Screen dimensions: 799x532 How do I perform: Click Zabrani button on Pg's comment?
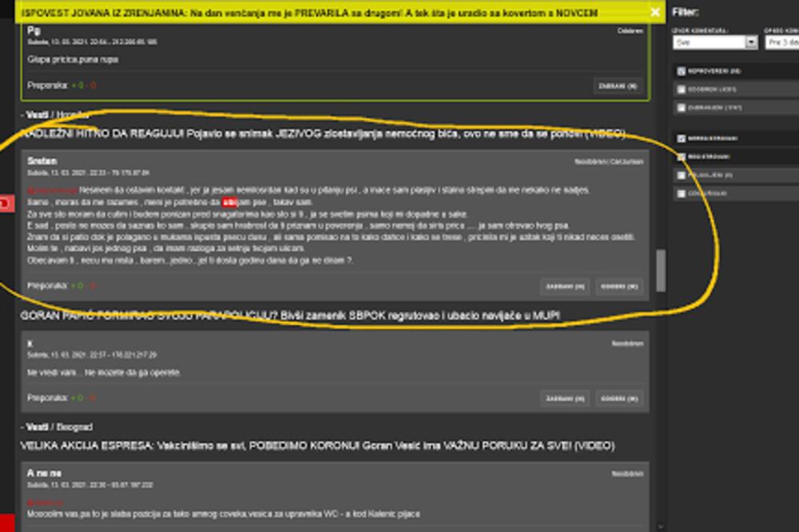(619, 85)
